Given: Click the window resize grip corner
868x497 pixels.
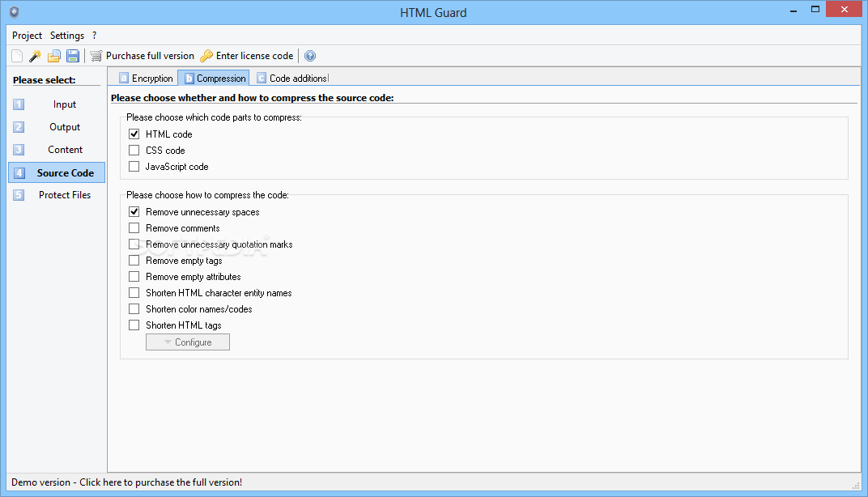Looking at the screenshot, I should tap(856, 486).
